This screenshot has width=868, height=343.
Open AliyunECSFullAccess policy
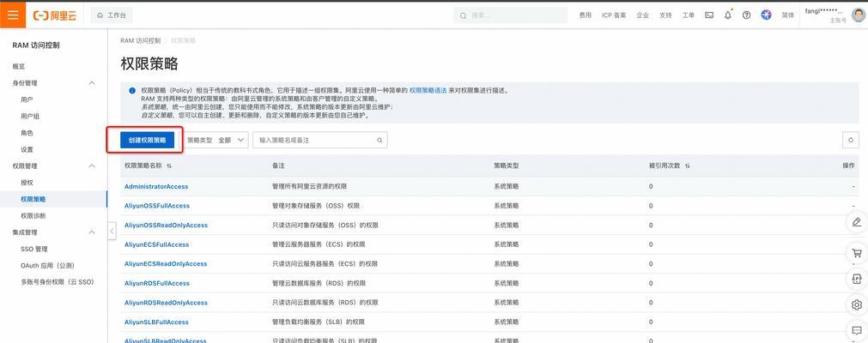[x=156, y=244]
